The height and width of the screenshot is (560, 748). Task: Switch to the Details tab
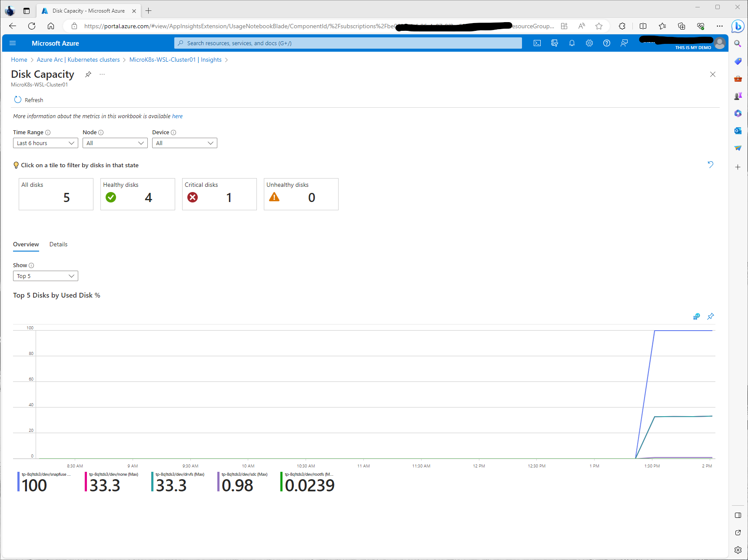click(x=58, y=244)
